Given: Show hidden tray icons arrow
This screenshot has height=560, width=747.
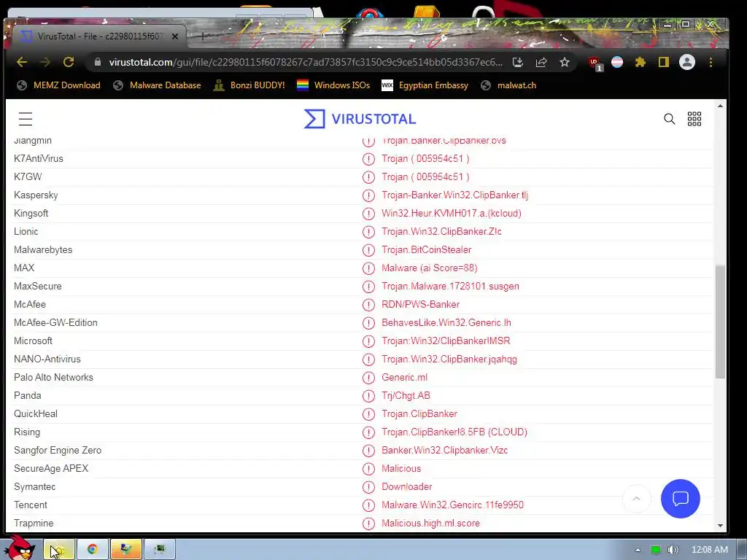Looking at the screenshot, I should point(638,550).
